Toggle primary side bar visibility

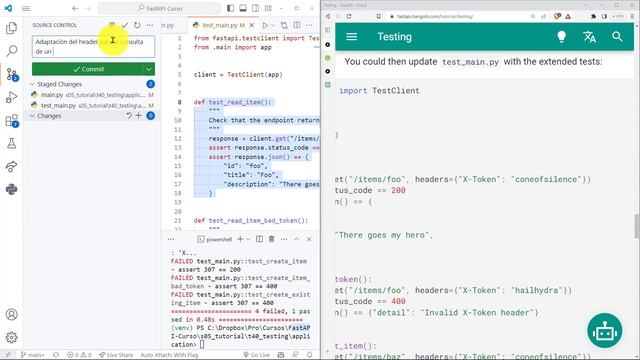231,8
